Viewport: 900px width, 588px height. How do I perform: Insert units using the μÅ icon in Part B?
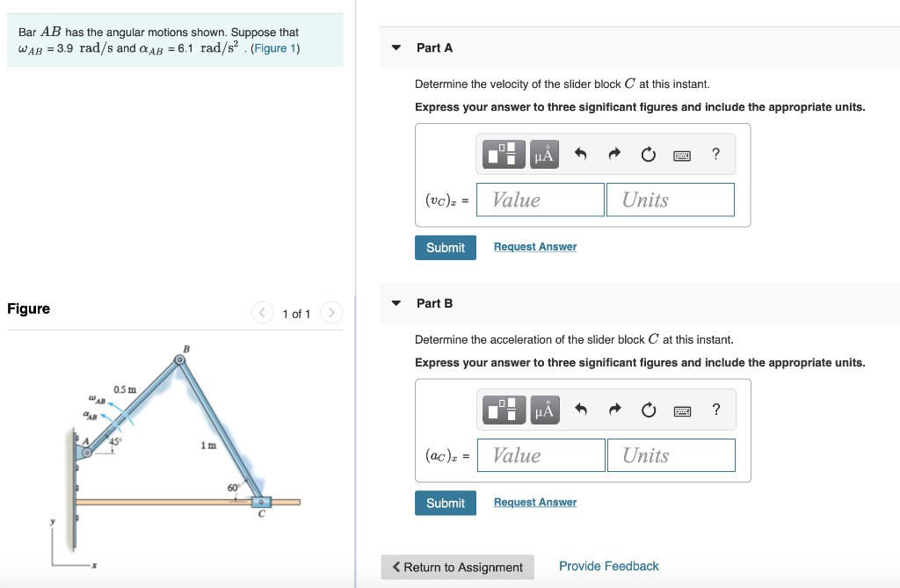[x=543, y=410]
